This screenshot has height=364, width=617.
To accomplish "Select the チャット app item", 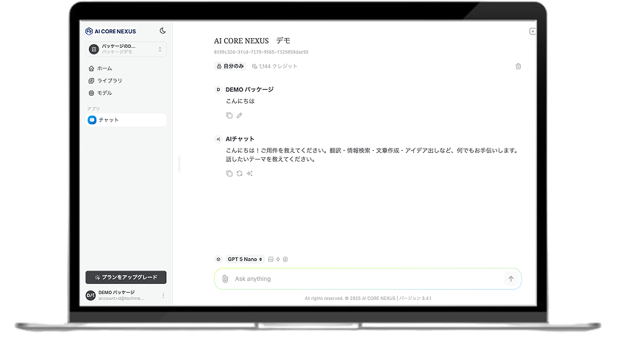I will point(126,120).
